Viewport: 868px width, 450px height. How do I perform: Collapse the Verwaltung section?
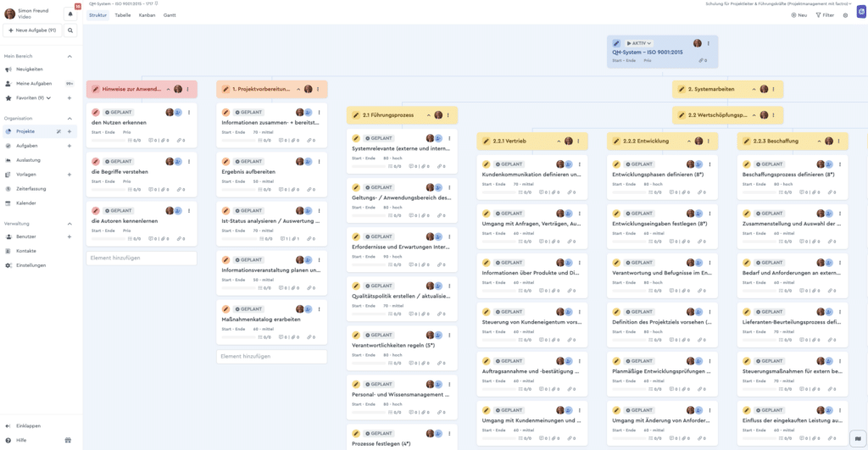[70, 225]
